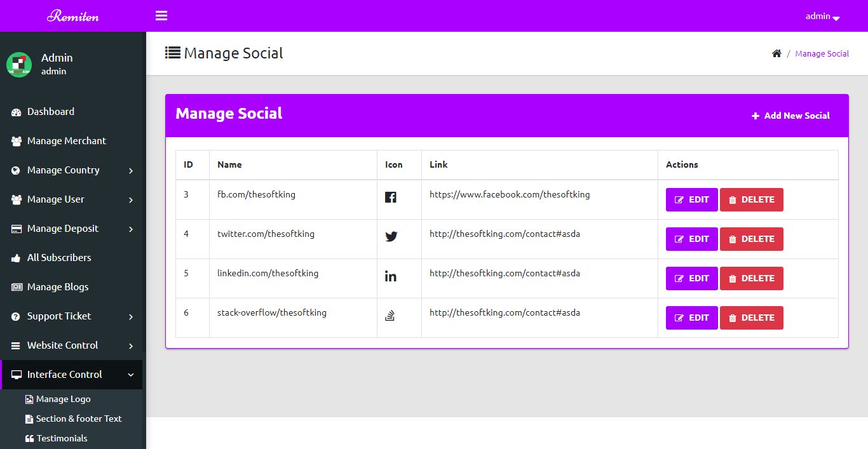The width and height of the screenshot is (868, 449).
Task: Select Manage Logo submenu item
Action: point(63,399)
